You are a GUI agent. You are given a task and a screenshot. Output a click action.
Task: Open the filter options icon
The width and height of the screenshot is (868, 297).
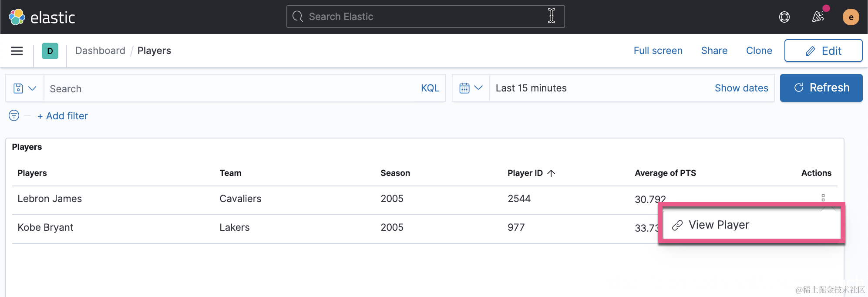pos(14,115)
